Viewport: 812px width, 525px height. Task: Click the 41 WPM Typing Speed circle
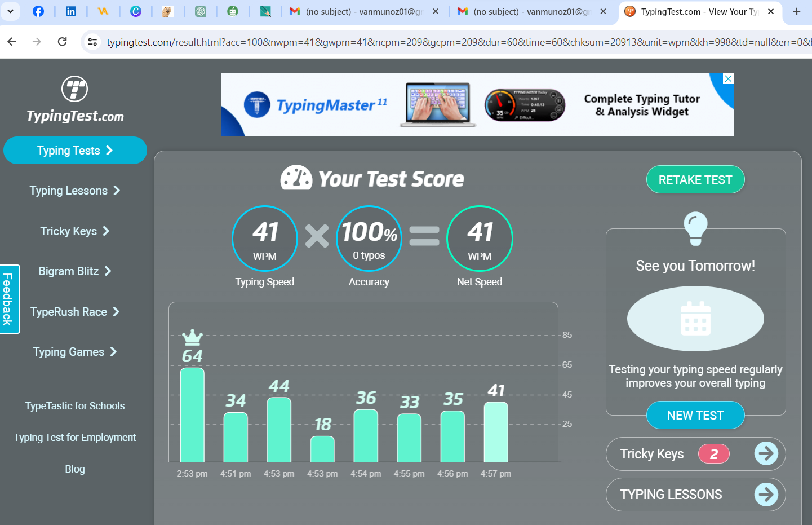click(x=265, y=239)
